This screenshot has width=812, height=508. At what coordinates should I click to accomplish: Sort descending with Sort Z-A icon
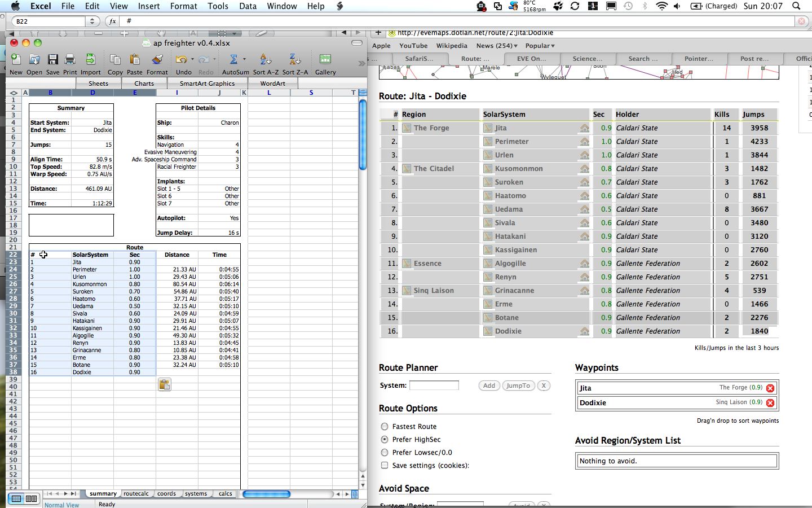click(x=295, y=60)
